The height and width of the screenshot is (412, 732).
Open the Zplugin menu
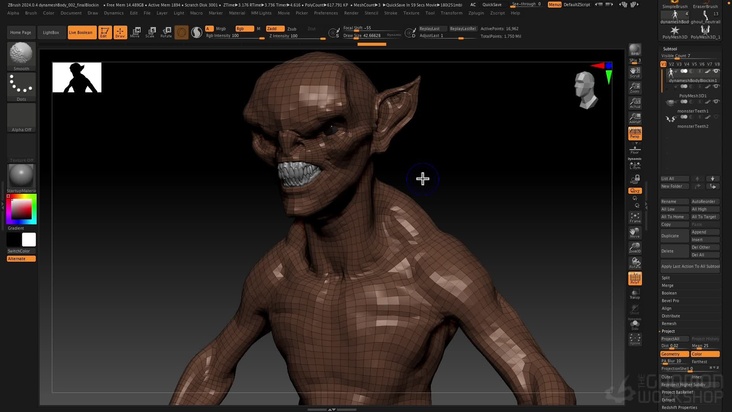tap(476, 13)
